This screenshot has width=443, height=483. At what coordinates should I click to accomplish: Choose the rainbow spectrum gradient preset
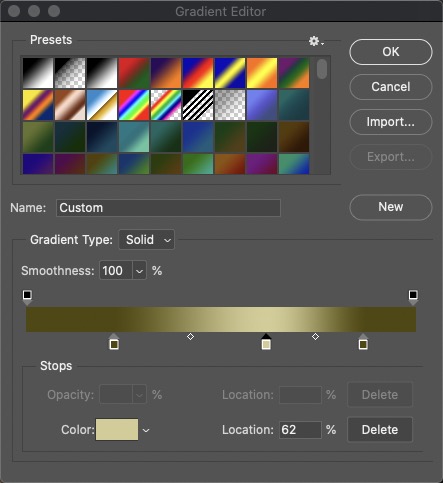(x=134, y=105)
